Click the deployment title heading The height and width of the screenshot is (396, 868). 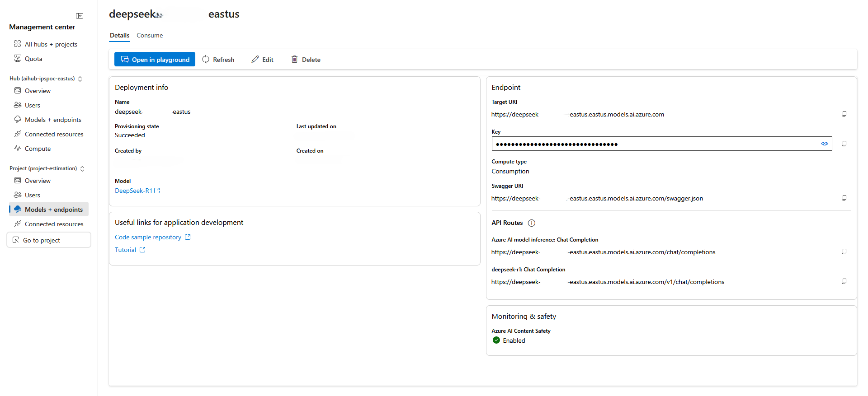(174, 14)
